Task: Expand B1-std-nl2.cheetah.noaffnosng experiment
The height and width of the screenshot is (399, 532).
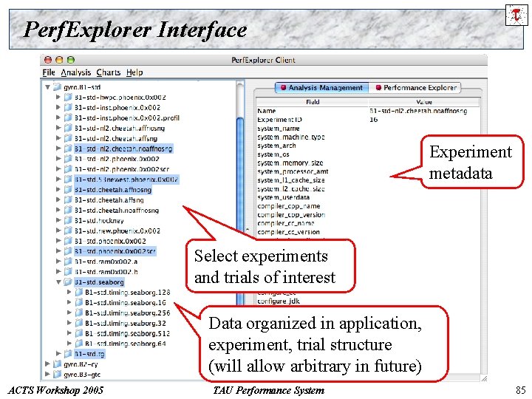Action: (58, 149)
